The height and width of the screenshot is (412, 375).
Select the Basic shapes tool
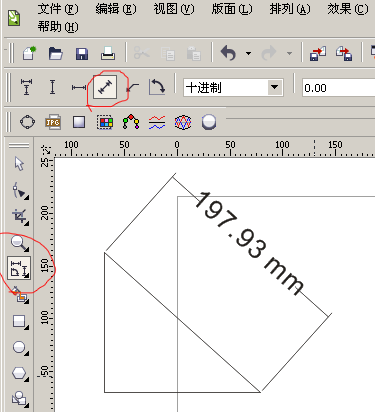click(19, 399)
